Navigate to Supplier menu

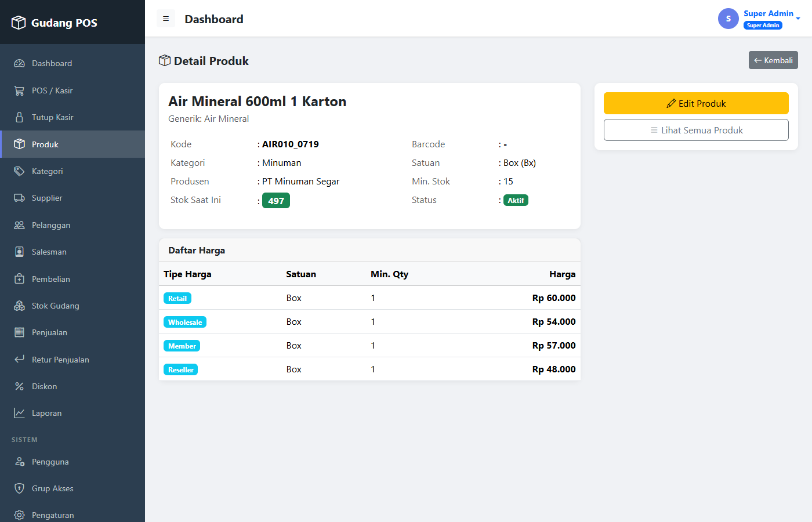point(72,198)
